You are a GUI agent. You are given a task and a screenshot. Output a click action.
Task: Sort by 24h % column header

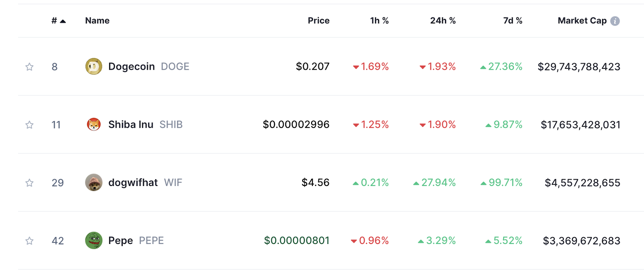(x=443, y=21)
